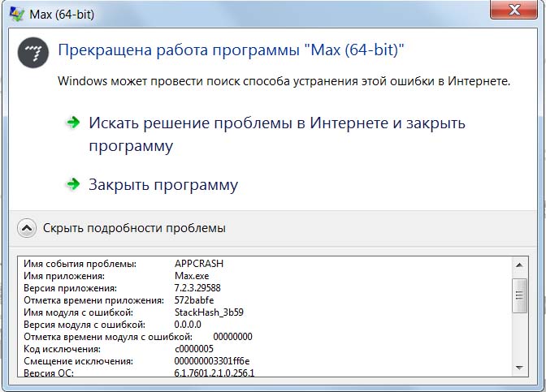
Task: Click green arrow beside "Закрыть программу"
Action: coord(73,184)
